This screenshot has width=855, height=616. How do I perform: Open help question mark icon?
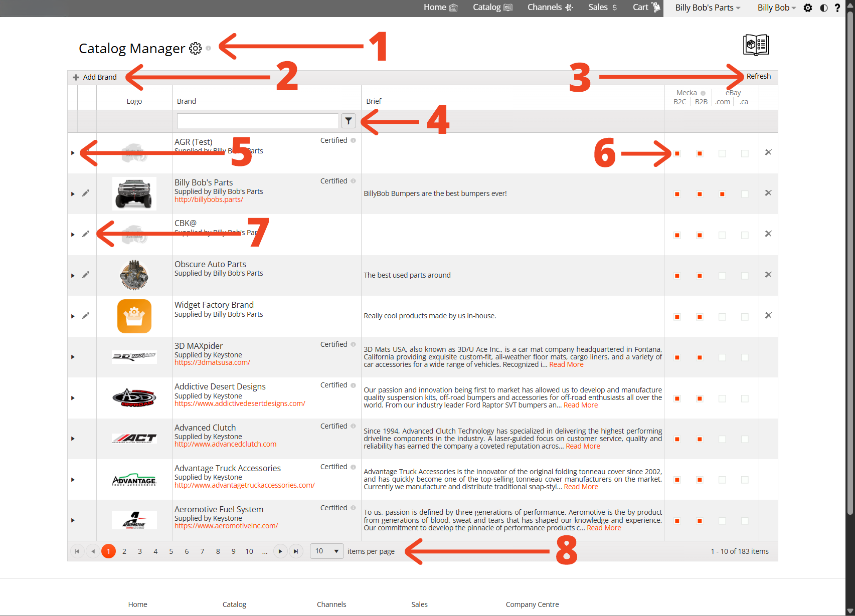(837, 8)
